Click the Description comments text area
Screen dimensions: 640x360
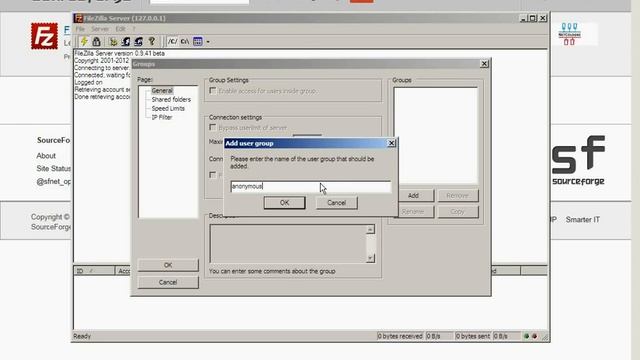(289, 244)
